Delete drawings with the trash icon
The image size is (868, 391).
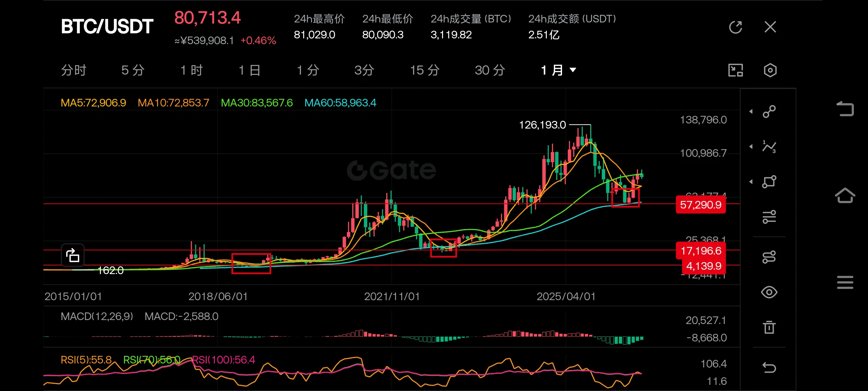click(769, 327)
